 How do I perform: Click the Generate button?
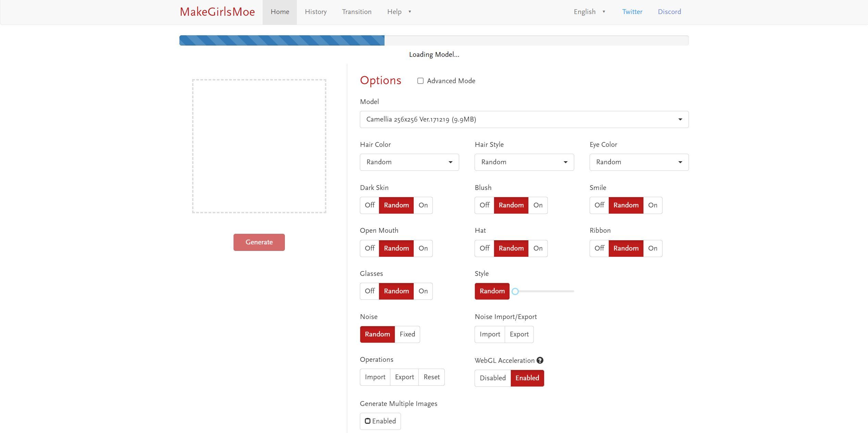[259, 242]
